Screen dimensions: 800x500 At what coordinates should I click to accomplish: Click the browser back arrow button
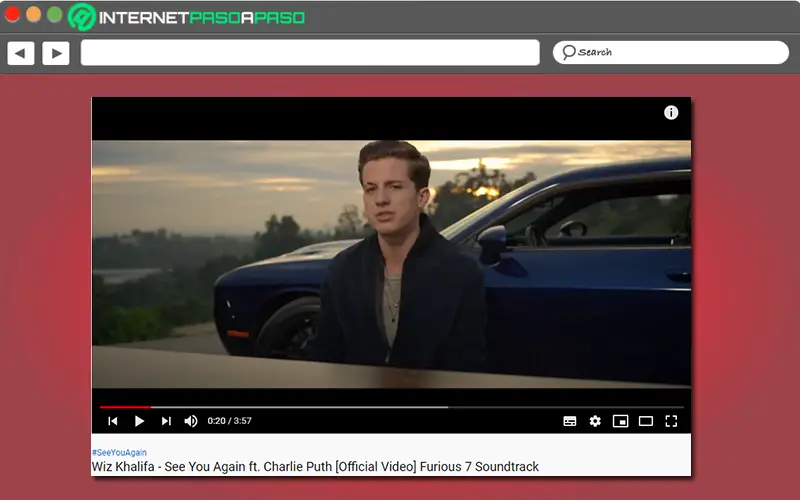point(20,53)
